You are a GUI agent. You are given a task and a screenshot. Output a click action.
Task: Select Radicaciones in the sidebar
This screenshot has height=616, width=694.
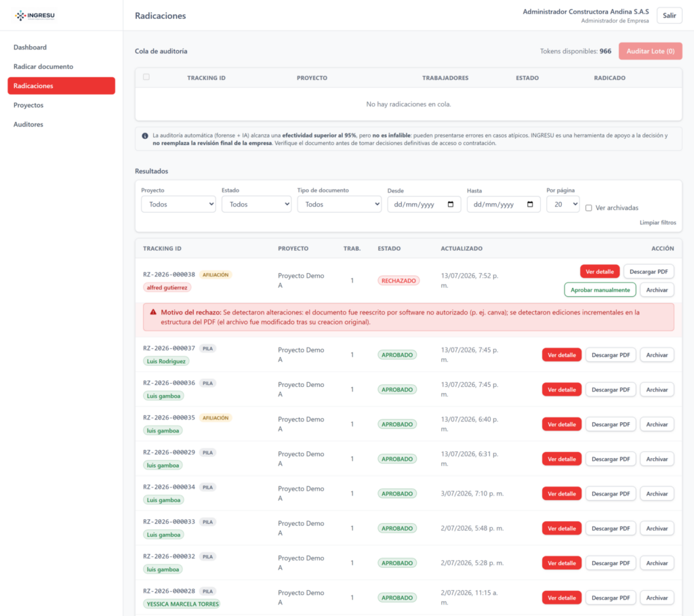click(x=61, y=86)
